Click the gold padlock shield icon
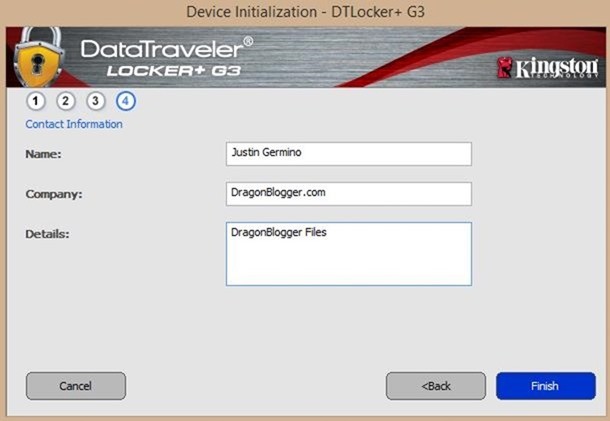Image resolution: width=610 pixels, height=421 pixels. 39,57
